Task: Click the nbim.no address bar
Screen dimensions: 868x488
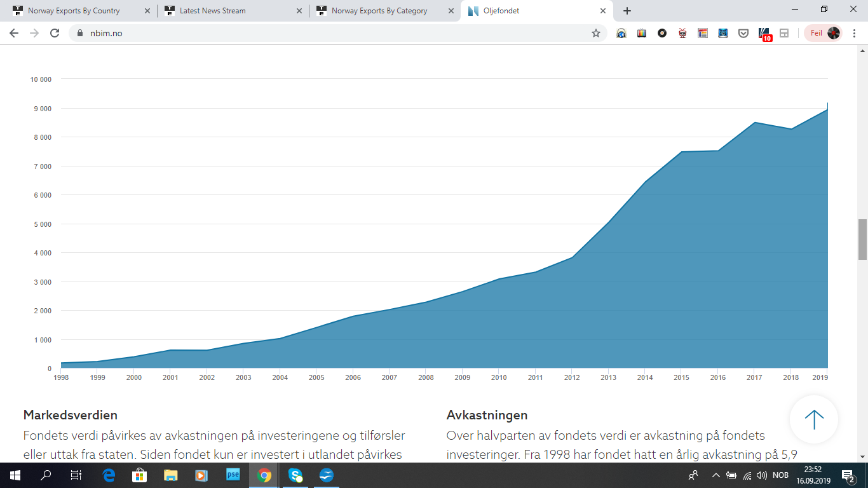Action: coord(318,33)
